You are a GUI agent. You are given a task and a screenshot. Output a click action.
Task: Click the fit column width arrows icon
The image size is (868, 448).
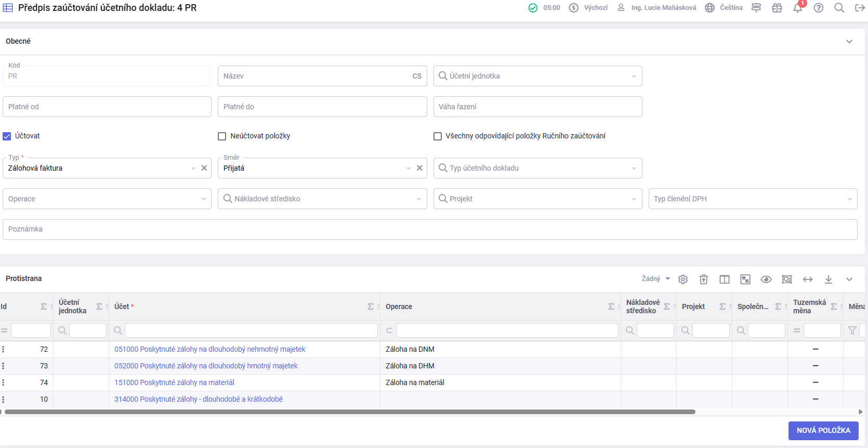coord(808,279)
